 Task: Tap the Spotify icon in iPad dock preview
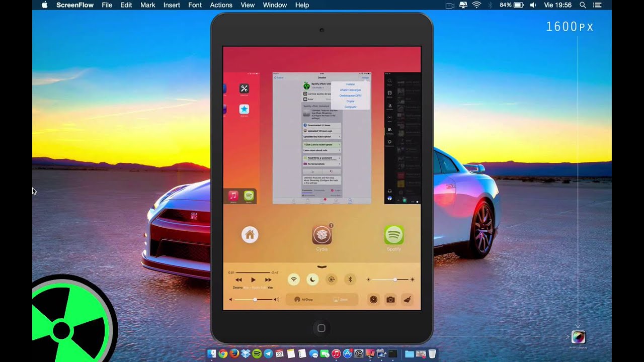pyautogui.click(x=249, y=196)
